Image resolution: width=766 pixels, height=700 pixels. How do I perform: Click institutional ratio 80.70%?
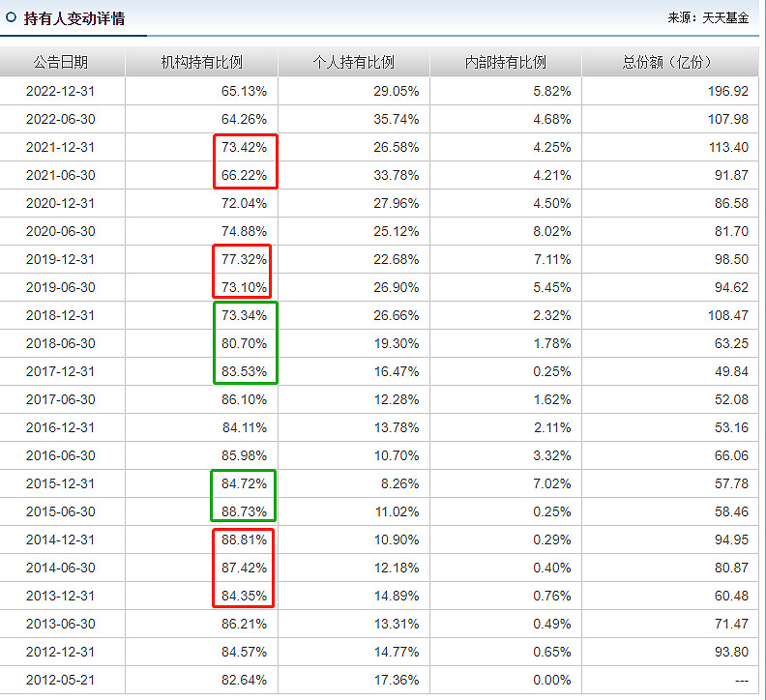point(244,343)
